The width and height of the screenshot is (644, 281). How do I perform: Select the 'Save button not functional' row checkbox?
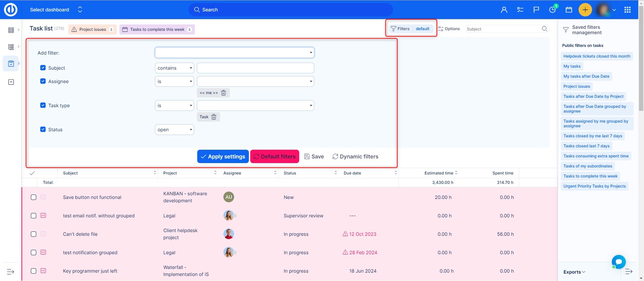[34, 197]
